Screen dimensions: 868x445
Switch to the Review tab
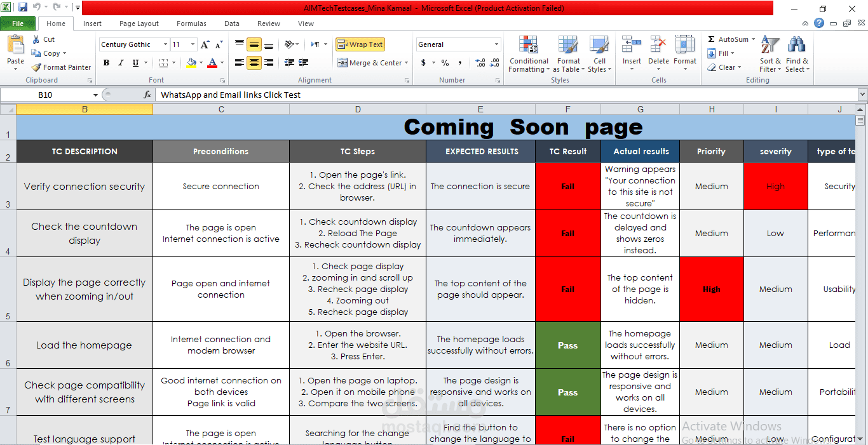pos(269,23)
